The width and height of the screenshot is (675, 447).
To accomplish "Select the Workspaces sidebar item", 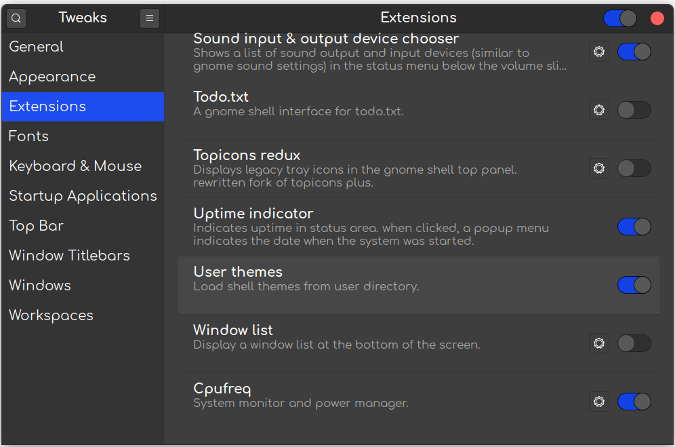I will tap(50, 315).
